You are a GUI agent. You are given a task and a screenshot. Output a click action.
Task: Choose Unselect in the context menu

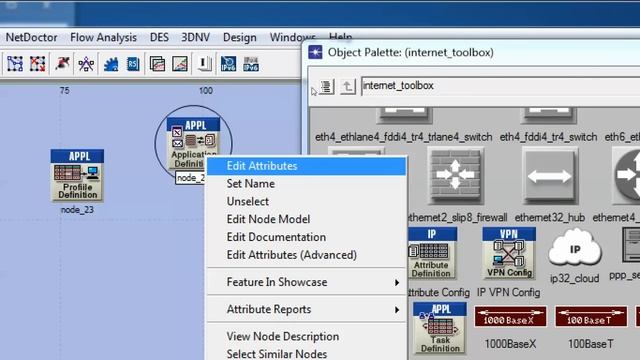307,202
